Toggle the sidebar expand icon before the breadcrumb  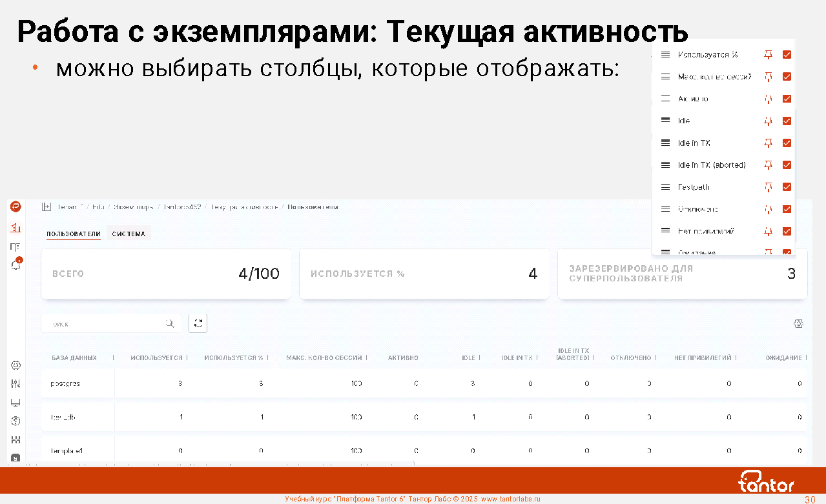[46, 207]
